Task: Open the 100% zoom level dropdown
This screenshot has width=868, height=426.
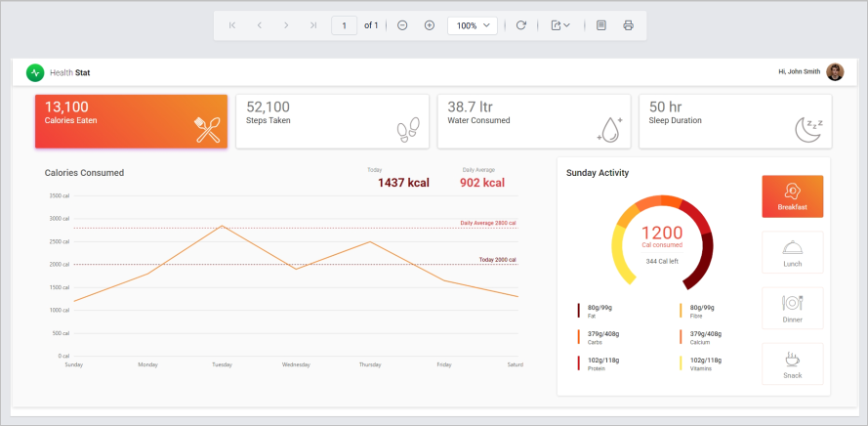Action: tap(473, 25)
